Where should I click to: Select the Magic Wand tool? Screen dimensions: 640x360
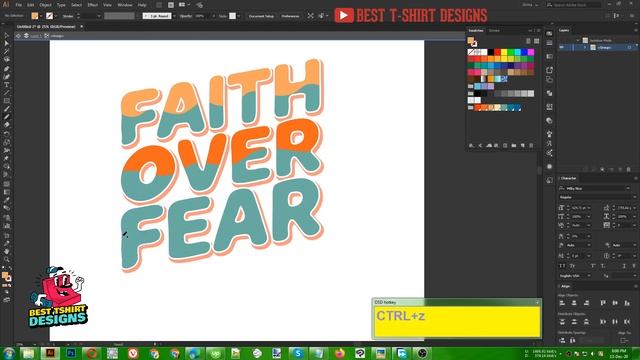(7, 52)
